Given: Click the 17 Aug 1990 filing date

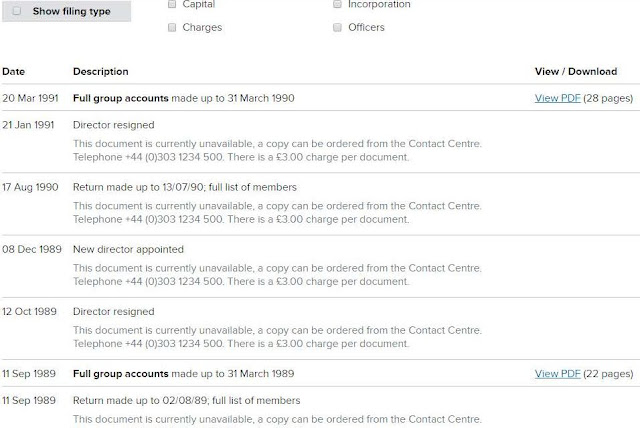Looking at the screenshot, I should tap(29, 187).
